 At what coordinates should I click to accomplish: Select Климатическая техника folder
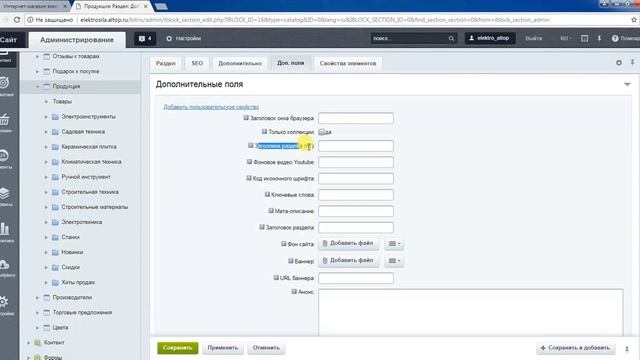[x=91, y=162]
